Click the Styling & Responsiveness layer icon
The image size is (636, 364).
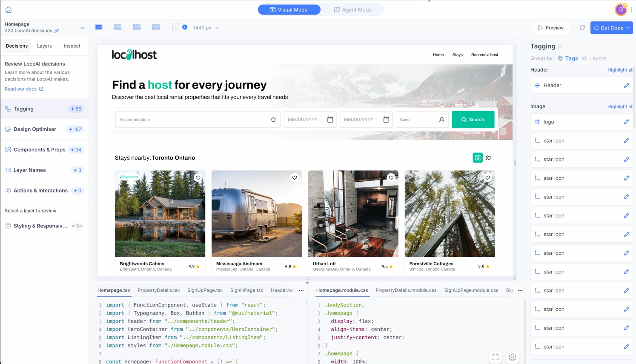(x=8, y=226)
